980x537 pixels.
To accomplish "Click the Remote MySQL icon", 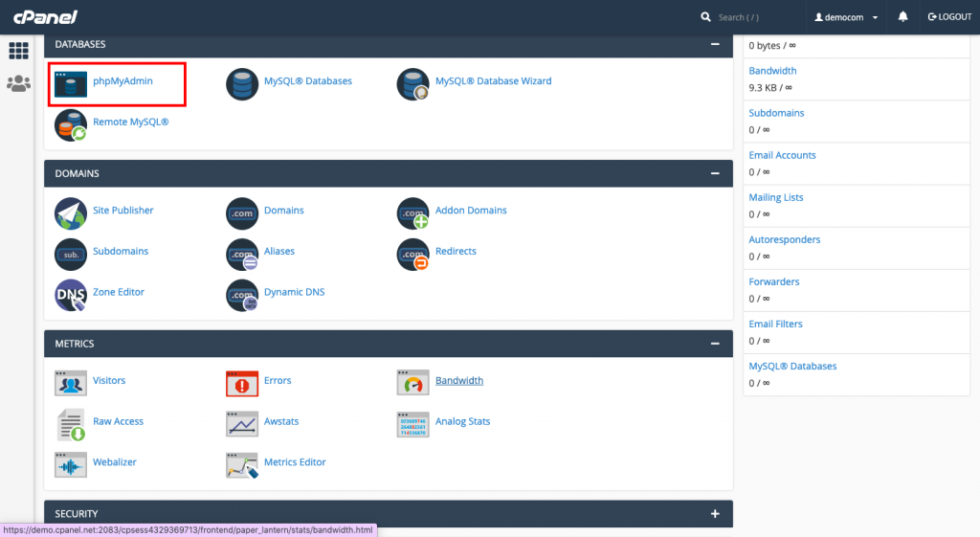I will 71,125.
